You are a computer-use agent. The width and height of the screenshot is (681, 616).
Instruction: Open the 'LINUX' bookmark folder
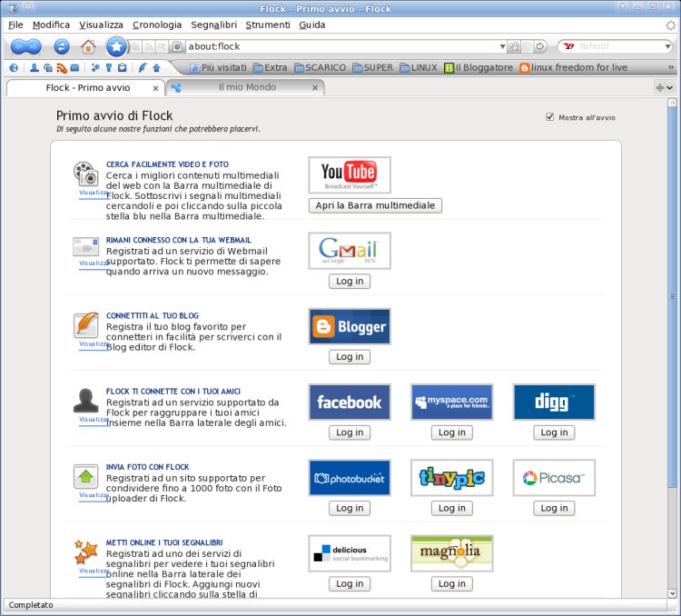point(419,68)
